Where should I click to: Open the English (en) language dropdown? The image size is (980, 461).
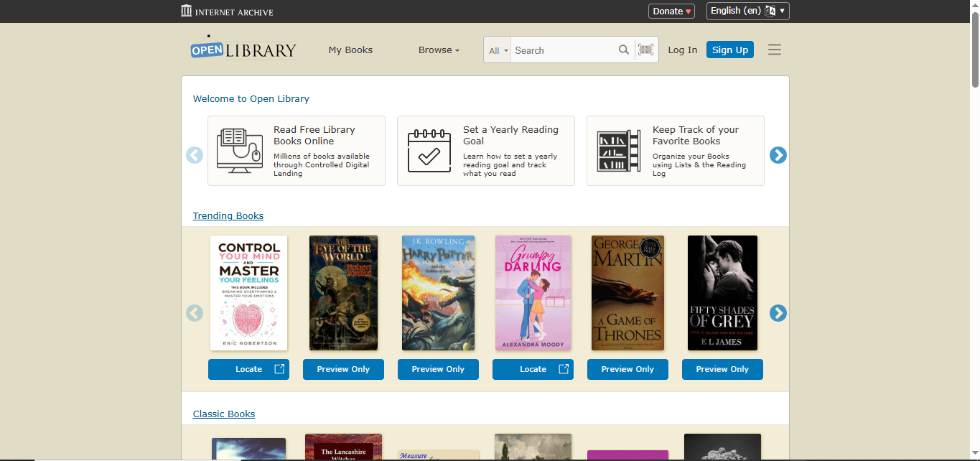pyautogui.click(x=748, y=11)
